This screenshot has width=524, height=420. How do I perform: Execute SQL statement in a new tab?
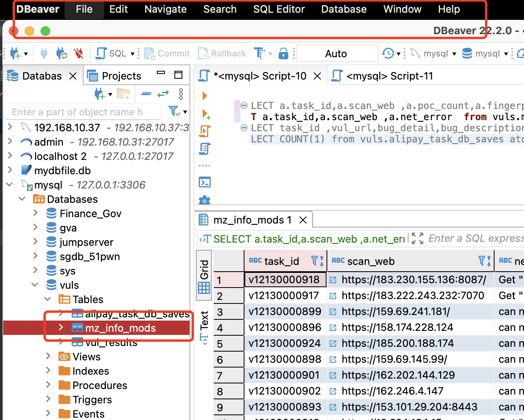coord(205,114)
